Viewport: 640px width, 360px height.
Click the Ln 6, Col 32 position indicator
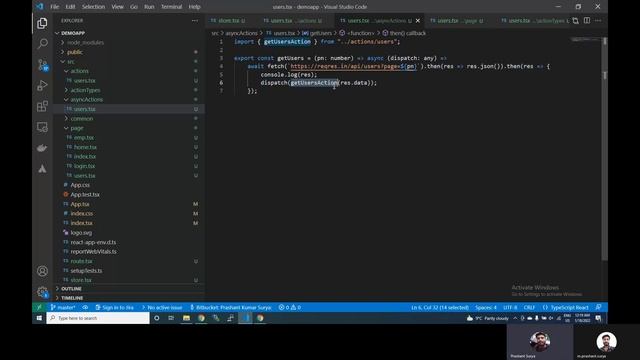coord(440,307)
